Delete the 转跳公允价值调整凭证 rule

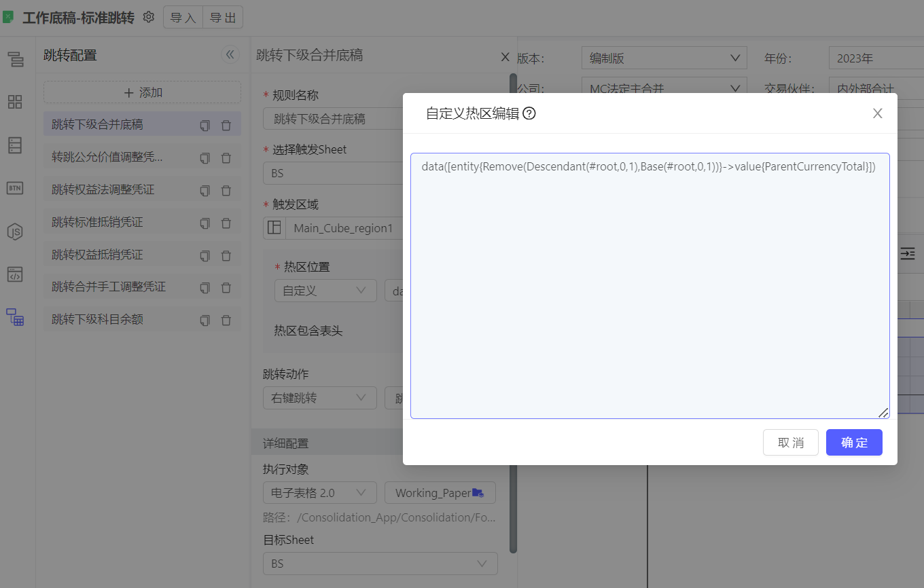226,158
